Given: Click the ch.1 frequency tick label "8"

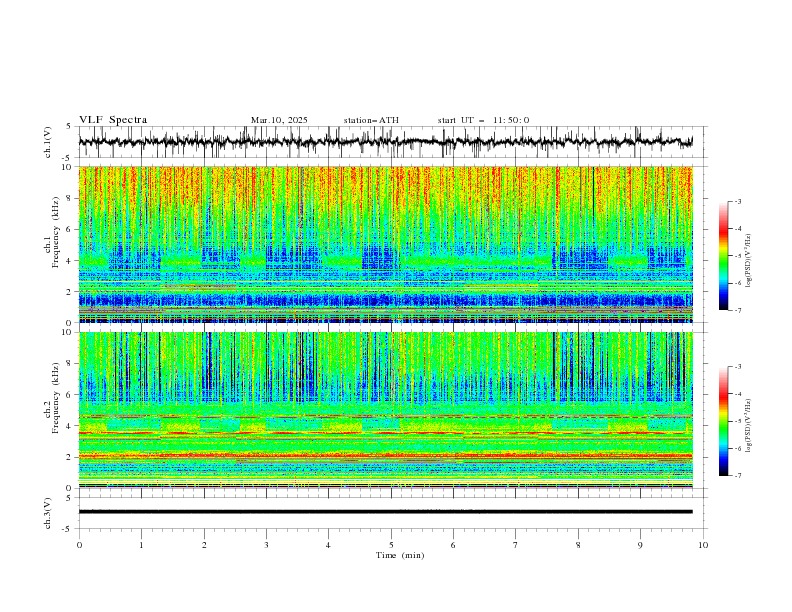Looking at the screenshot, I should tap(71, 198).
